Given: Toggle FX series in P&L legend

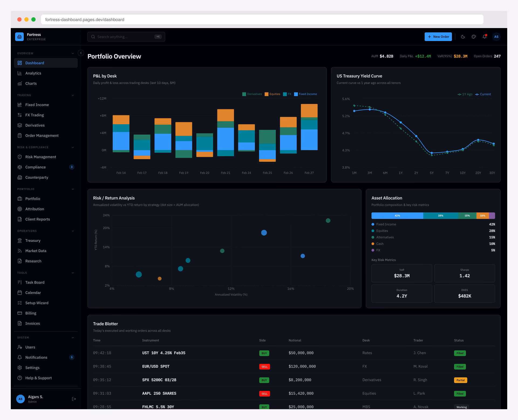Looking at the screenshot, I should 287,94.
